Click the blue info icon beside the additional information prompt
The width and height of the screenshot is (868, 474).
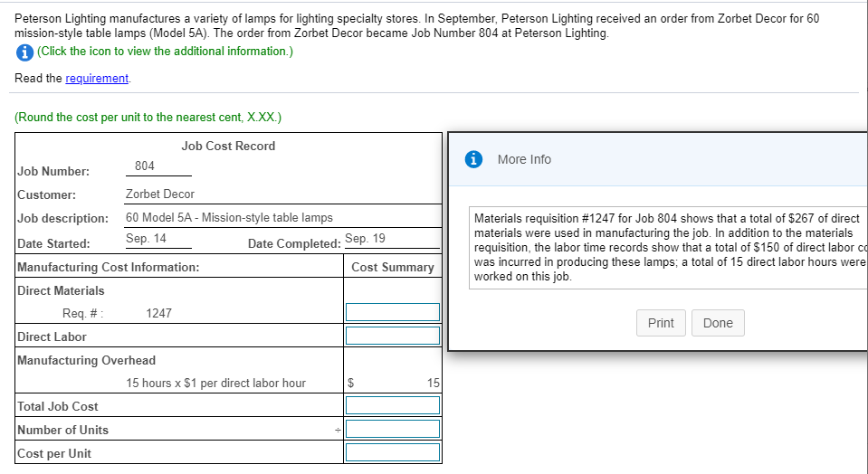tap(24, 52)
